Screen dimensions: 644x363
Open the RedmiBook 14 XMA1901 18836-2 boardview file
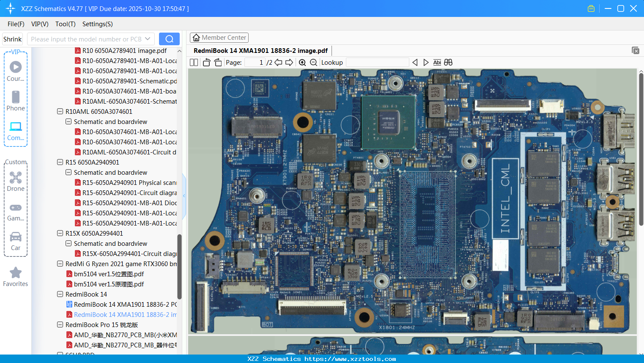(x=122, y=305)
